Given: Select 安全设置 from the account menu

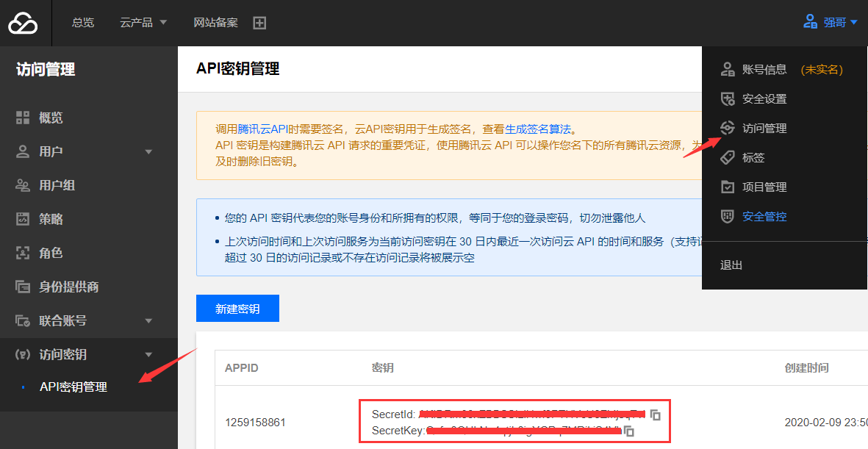Looking at the screenshot, I should 764,99.
